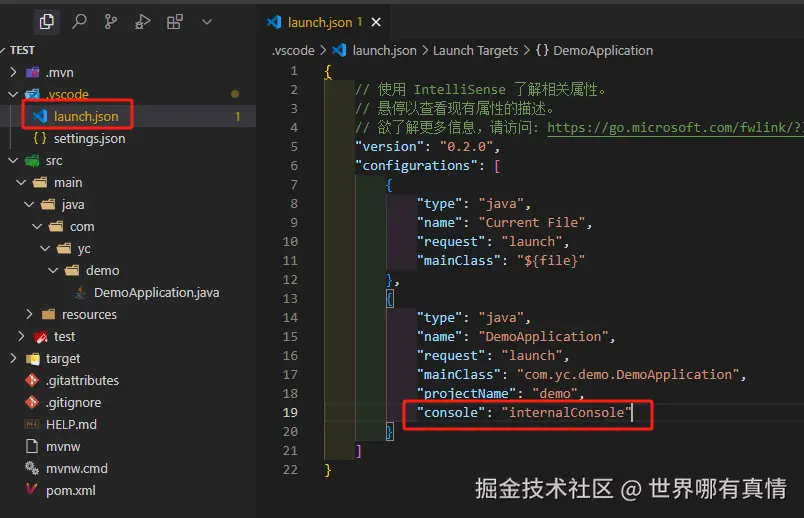Collapse the .vscode folder chevron
The height and width of the screenshot is (518, 804).
13,94
